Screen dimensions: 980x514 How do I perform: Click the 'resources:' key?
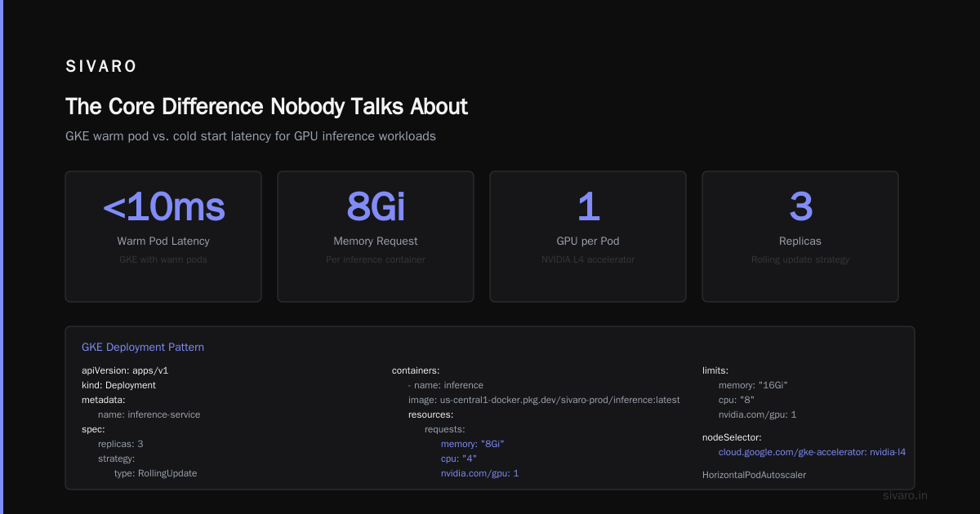tap(430, 414)
